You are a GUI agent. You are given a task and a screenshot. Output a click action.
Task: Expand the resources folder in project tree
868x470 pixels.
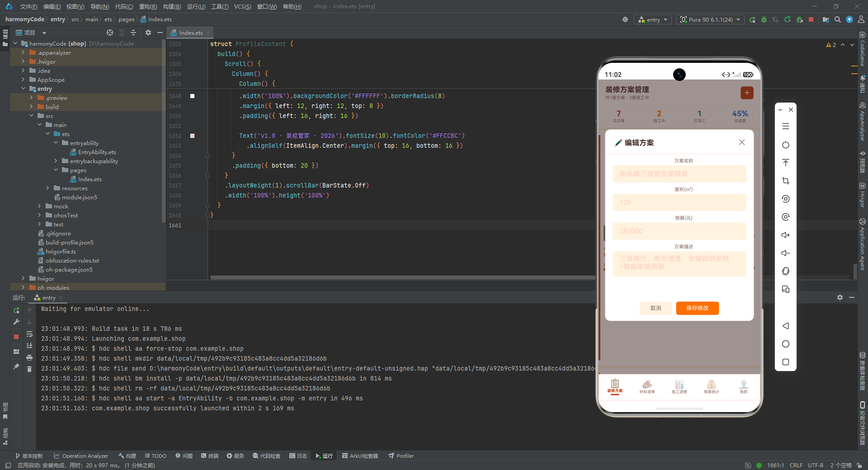coord(47,188)
